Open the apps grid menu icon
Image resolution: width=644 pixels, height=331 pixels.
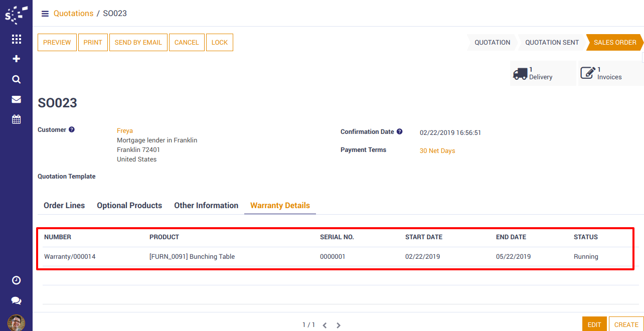[16, 39]
